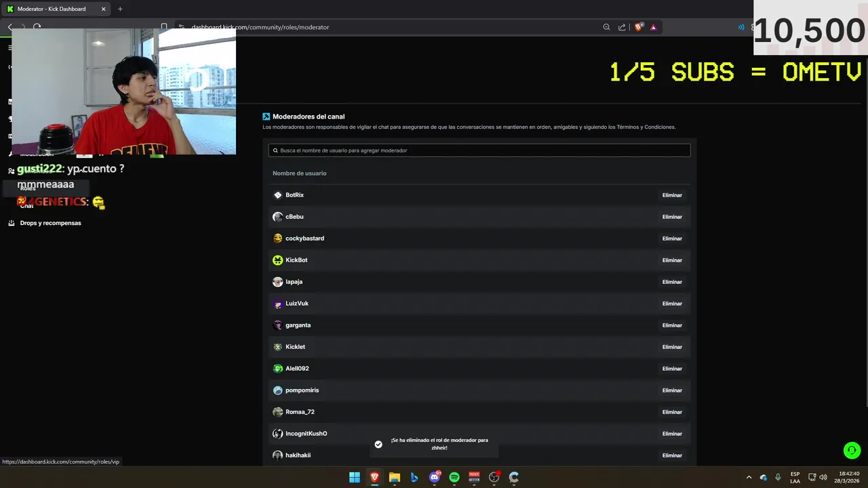Click the Moderadores del canal heading

(309, 117)
